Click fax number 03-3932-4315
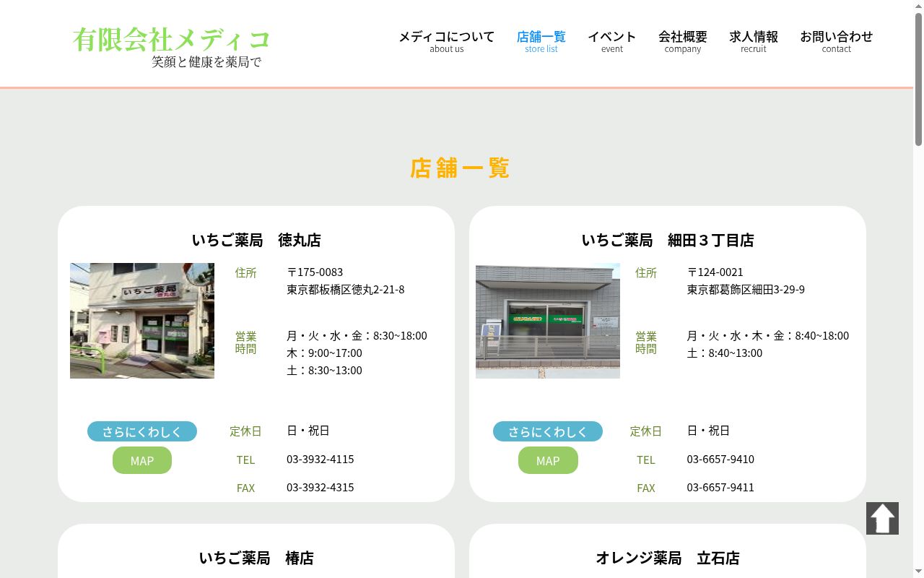The height and width of the screenshot is (578, 924). [321, 487]
